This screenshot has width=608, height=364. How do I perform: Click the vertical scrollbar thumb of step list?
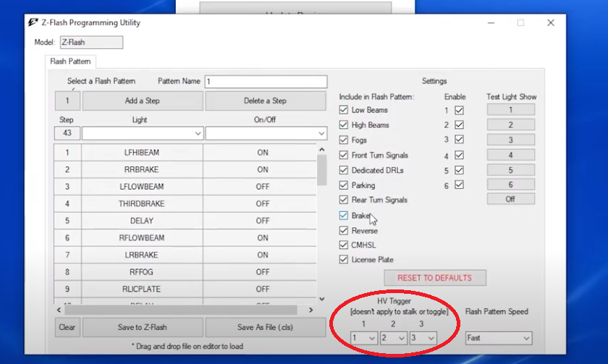tap(322, 170)
